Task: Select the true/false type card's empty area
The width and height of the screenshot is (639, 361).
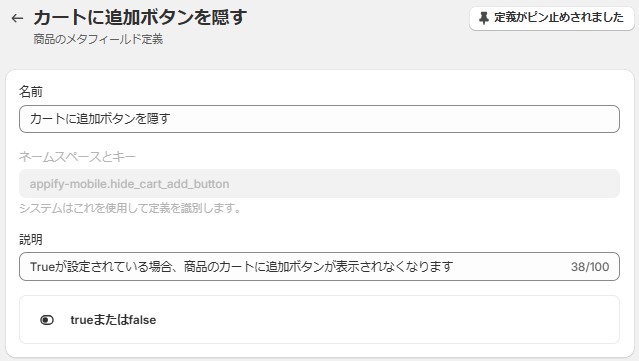Action: point(387,320)
